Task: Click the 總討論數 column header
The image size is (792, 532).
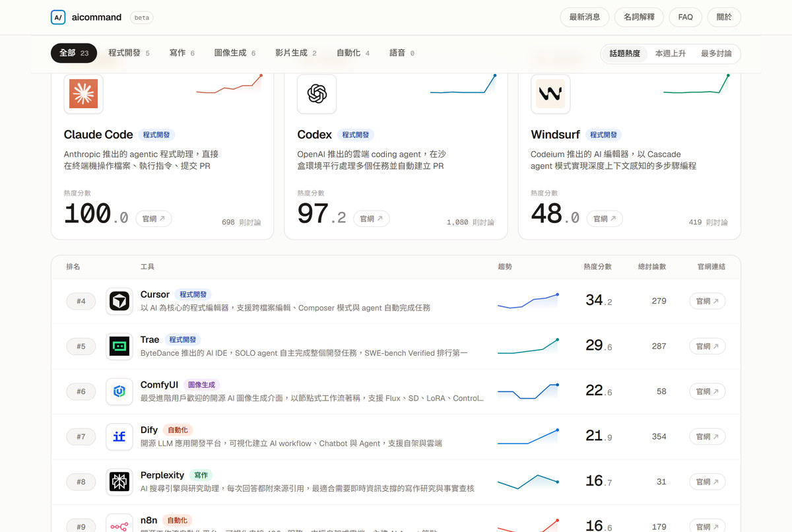Action: click(x=652, y=267)
